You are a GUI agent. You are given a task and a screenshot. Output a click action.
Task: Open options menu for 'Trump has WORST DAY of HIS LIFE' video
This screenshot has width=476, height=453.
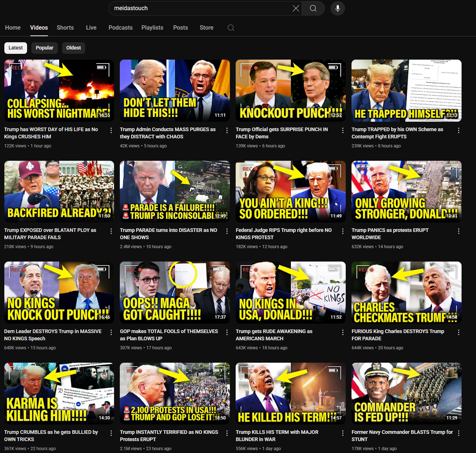point(111,130)
